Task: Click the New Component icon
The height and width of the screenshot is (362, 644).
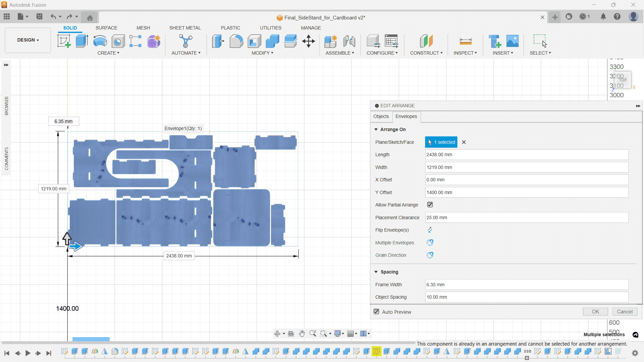Action: 331,41
